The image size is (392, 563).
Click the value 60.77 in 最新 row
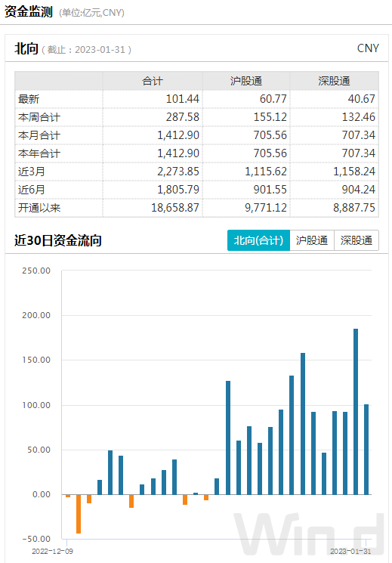pos(273,99)
